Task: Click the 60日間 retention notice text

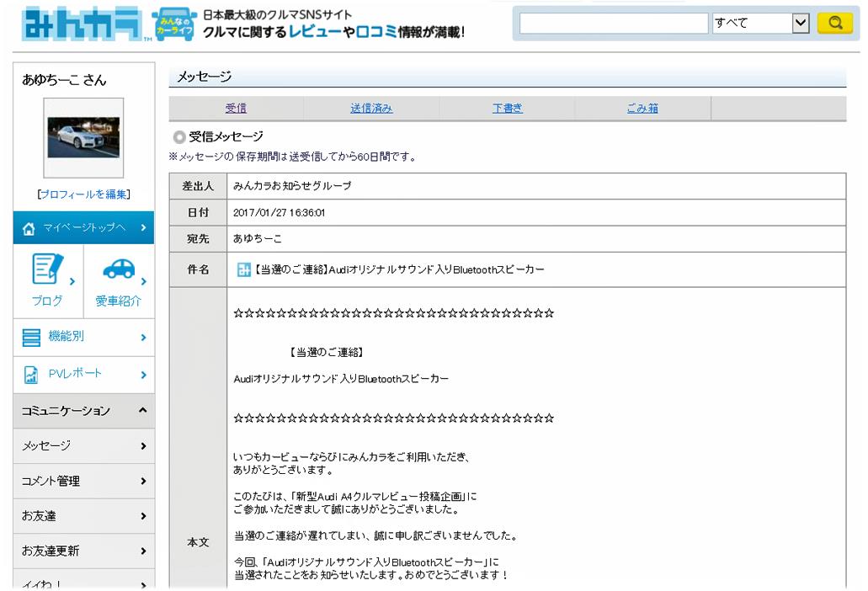Action: pos(292,157)
